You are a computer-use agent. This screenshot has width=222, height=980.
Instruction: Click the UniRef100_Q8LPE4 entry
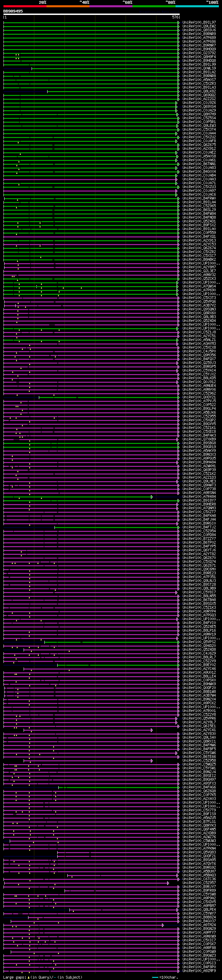coord(199,910)
